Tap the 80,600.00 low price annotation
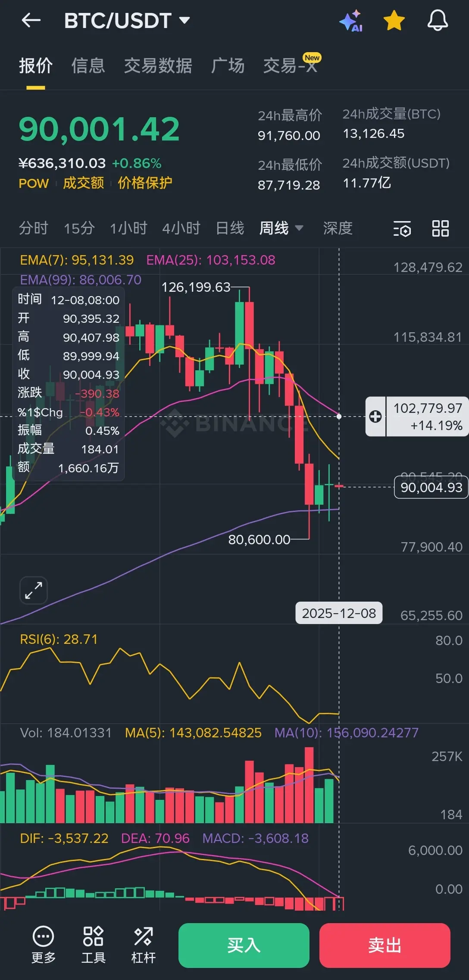This screenshot has height=980, width=469. [x=259, y=540]
